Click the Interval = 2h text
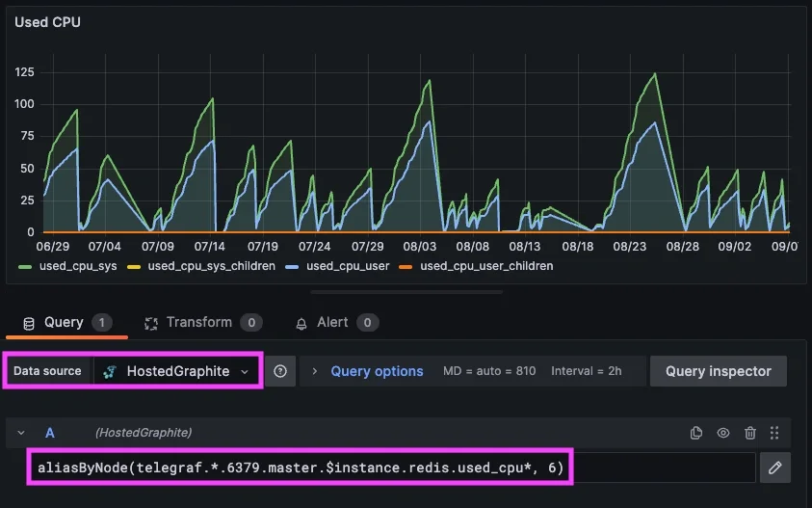Viewport: 812px width, 508px height. click(x=587, y=371)
